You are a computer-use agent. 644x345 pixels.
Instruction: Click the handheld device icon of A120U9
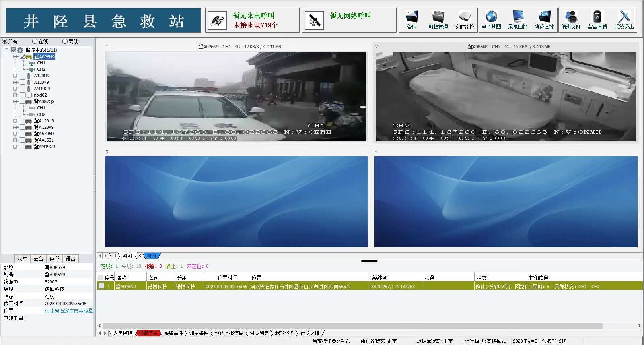29,76
